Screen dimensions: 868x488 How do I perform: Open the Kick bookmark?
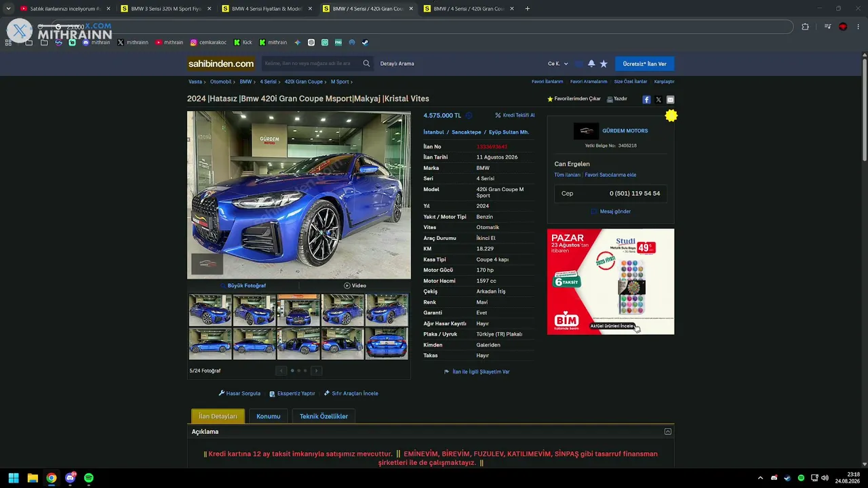[x=243, y=42]
